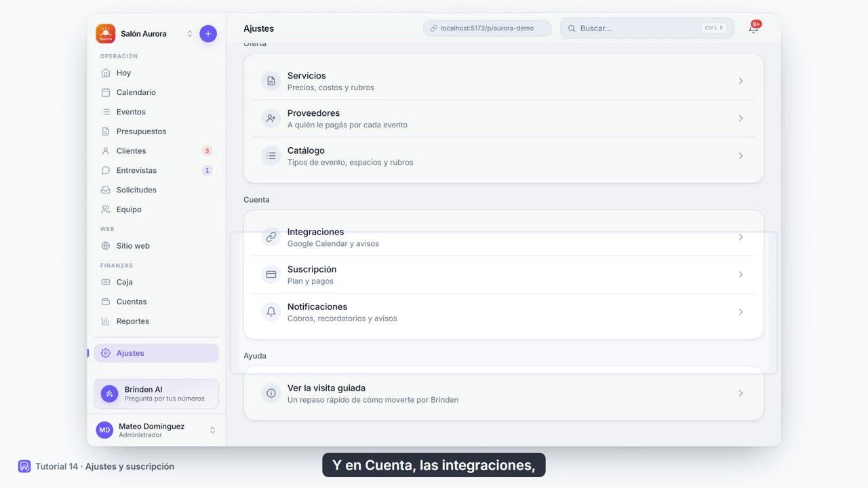This screenshot has height=488, width=868.
Task: Click the Calendario calendar icon
Action: (x=106, y=92)
